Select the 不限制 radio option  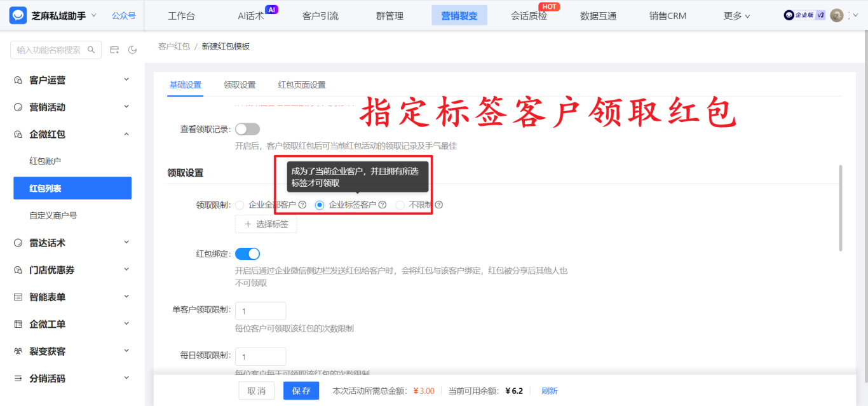(x=400, y=205)
